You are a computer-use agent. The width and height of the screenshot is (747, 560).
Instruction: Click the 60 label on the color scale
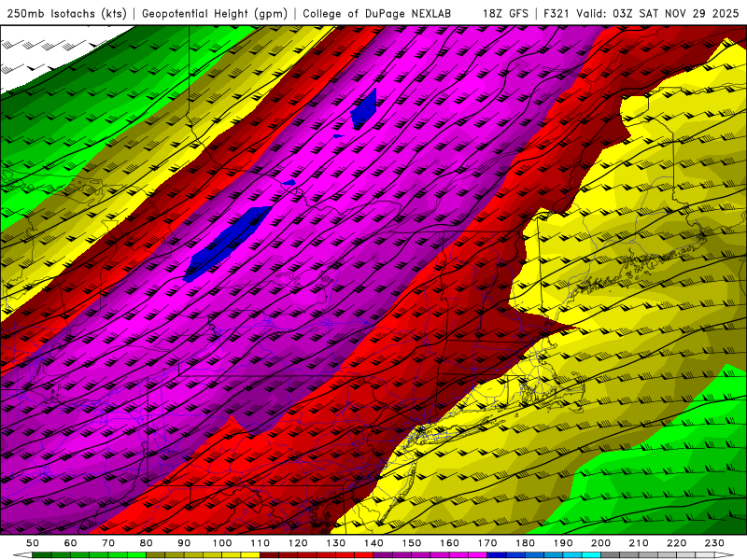(71, 543)
